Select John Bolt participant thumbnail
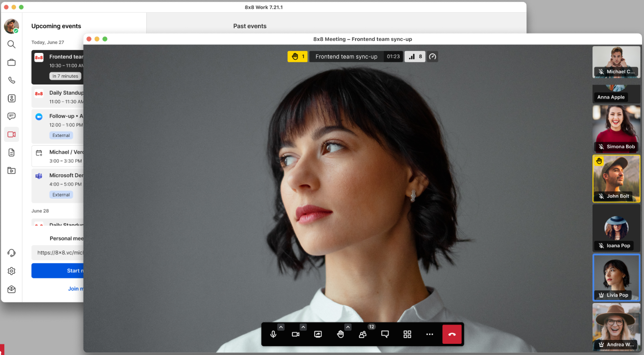 (x=616, y=179)
